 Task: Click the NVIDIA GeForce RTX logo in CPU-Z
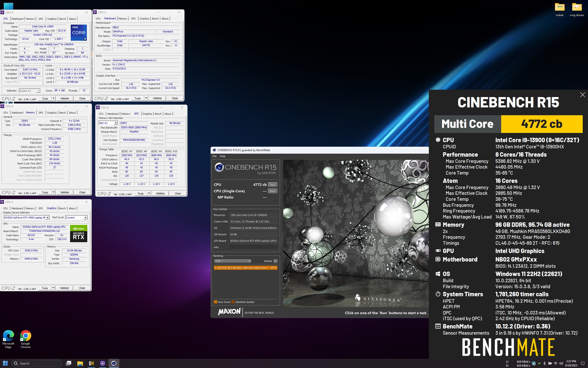point(79,233)
